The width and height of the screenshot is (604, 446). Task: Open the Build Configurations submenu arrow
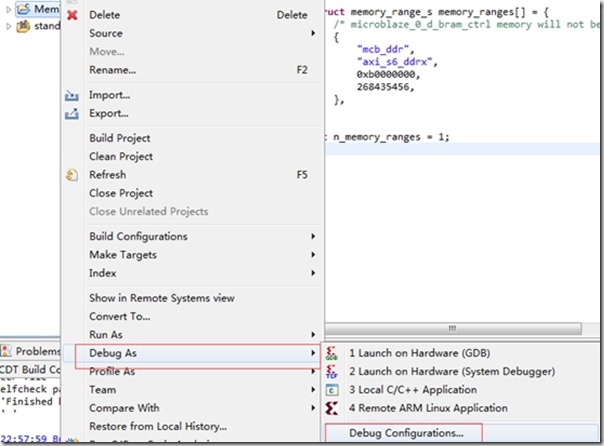(313, 236)
